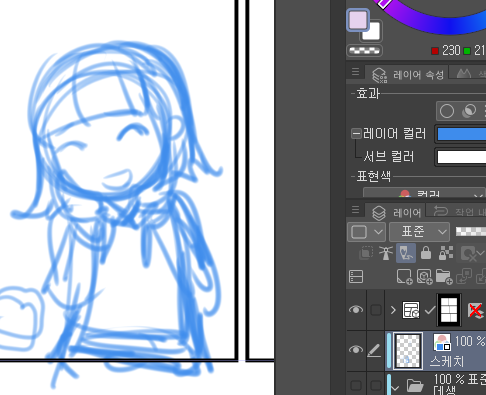Open the 표준 blend mode dropdown
Screen dimensions: 486x395
419,232
